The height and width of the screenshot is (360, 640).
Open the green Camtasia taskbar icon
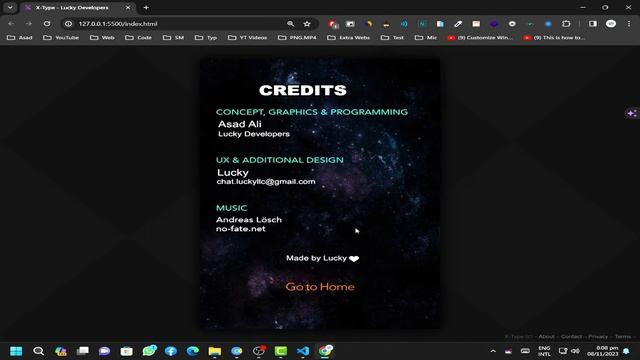[x=281, y=351]
